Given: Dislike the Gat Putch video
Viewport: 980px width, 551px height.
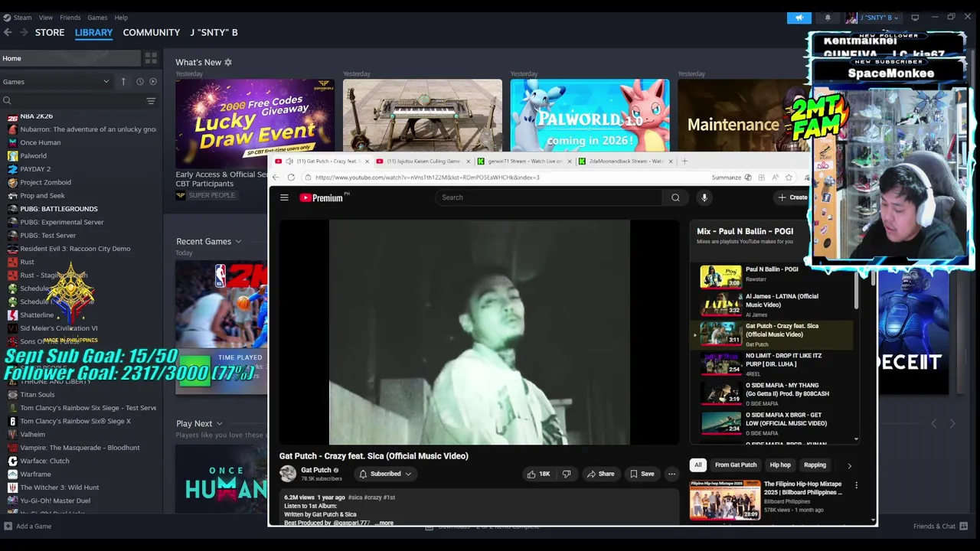Looking at the screenshot, I should 567,474.
